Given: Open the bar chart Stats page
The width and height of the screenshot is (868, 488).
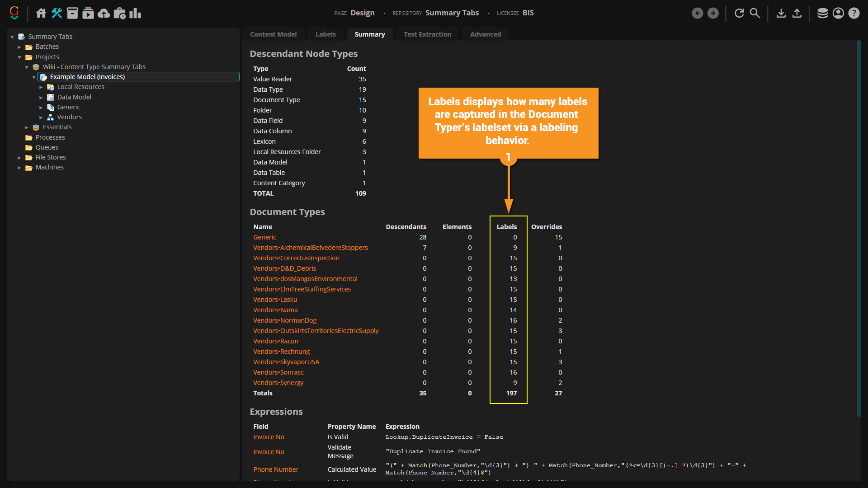Looking at the screenshot, I should point(135,13).
